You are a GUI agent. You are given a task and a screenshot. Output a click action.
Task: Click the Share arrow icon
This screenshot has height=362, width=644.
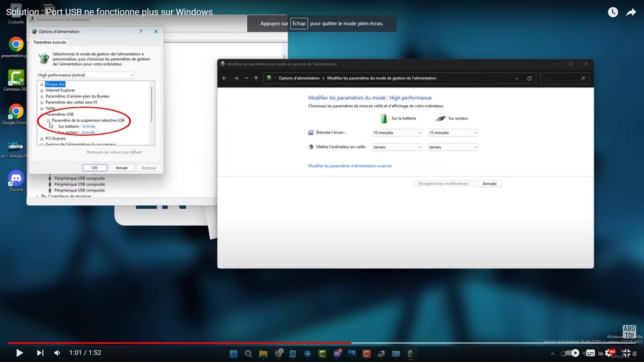(631, 12)
